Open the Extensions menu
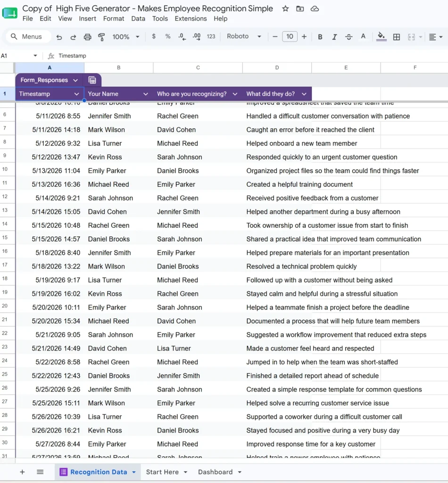Viewport: 448px width, 483px height. [191, 18]
